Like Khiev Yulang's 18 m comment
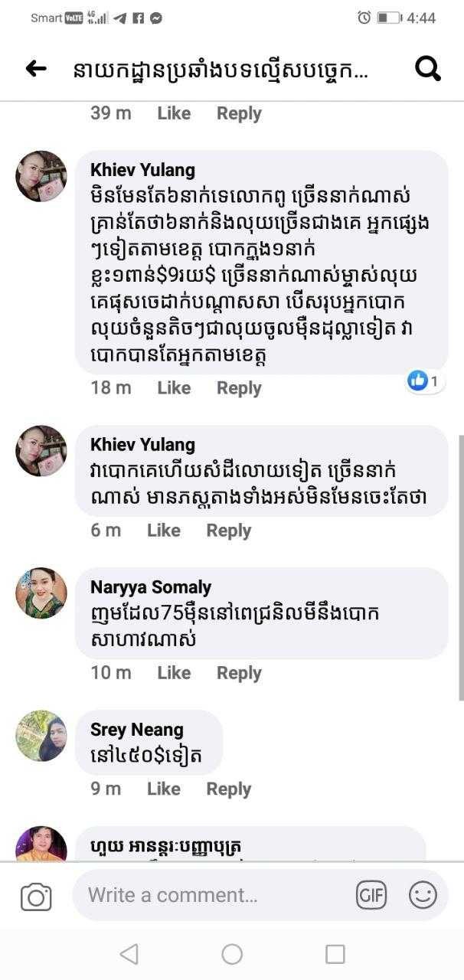 point(174,388)
